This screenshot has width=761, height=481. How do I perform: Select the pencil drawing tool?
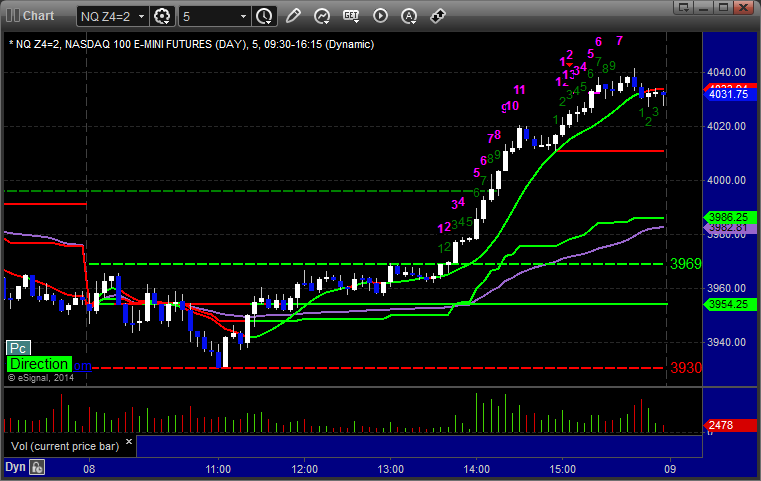pyautogui.click(x=293, y=16)
